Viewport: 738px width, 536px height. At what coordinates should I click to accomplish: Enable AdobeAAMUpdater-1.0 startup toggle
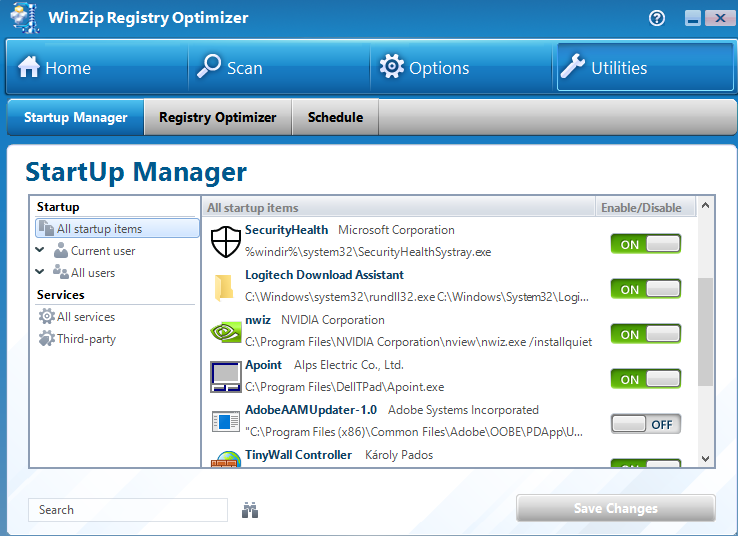(646, 424)
